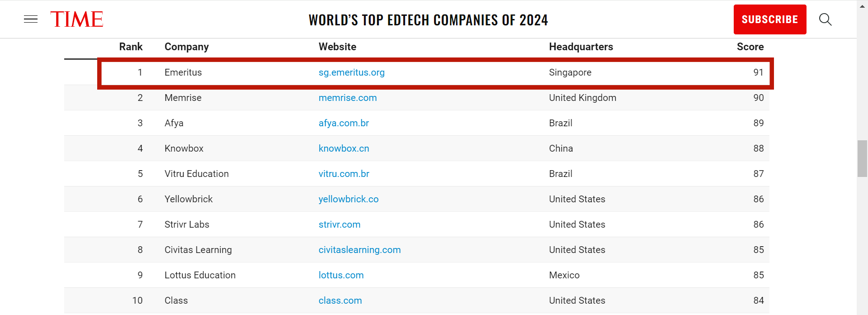868x315 pixels.
Task: Follow the knowbox.cn link
Action: (344, 148)
